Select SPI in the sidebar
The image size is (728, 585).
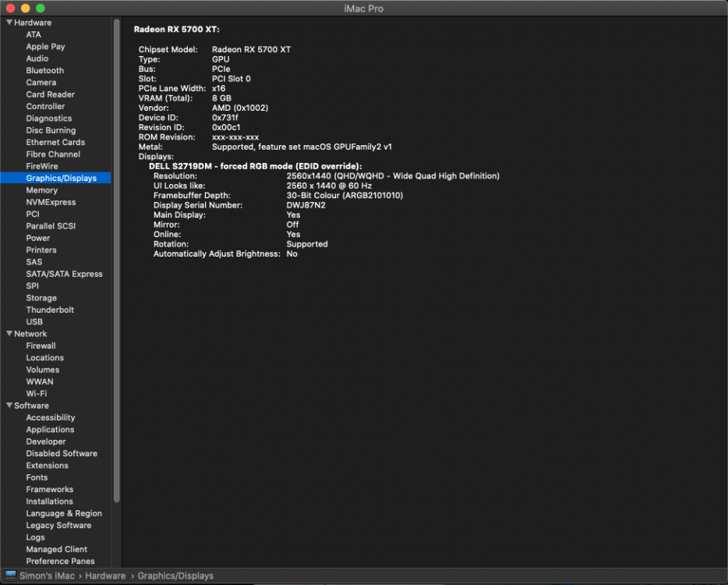point(33,285)
